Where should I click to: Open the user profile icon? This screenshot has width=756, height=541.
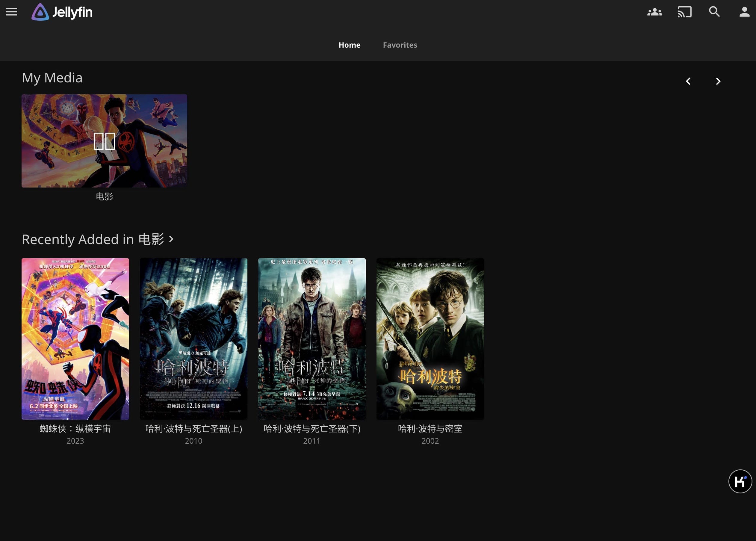coord(744,12)
